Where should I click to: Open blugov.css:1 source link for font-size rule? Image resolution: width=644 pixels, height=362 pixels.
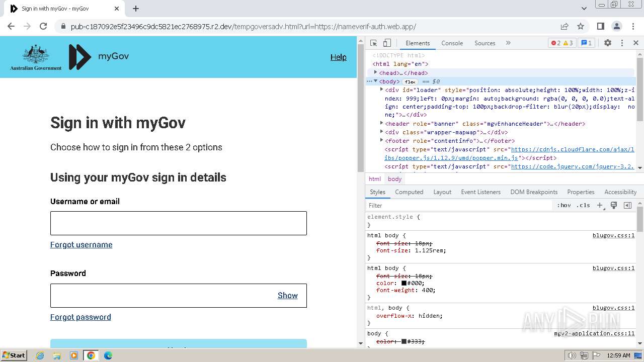tap(613, 235)
